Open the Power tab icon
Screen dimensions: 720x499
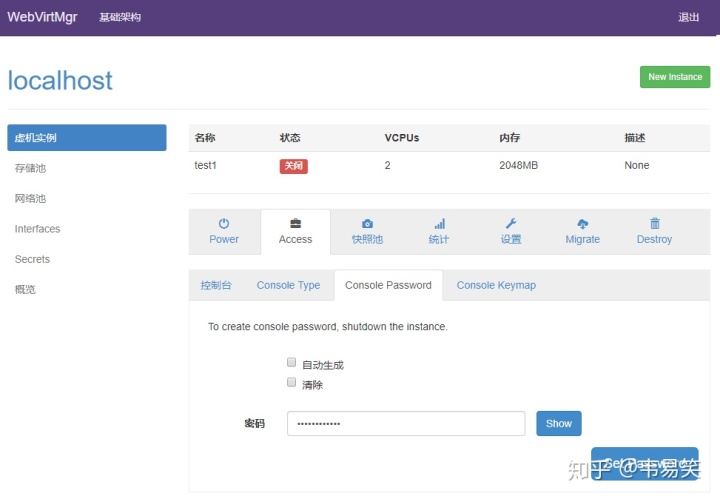coord(224,224)
